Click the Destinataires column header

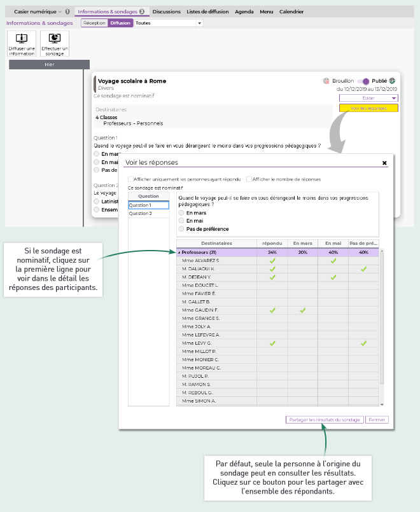(216, 243)
